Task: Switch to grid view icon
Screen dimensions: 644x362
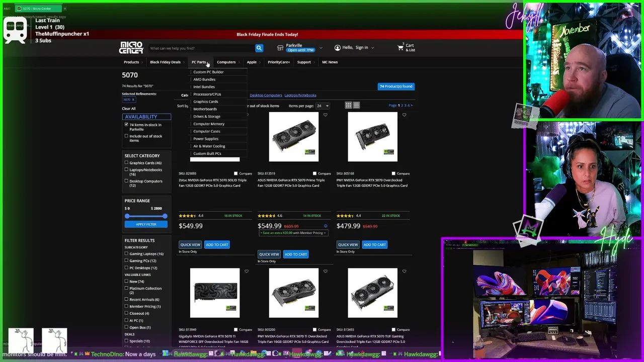Action: pos(348,105)
